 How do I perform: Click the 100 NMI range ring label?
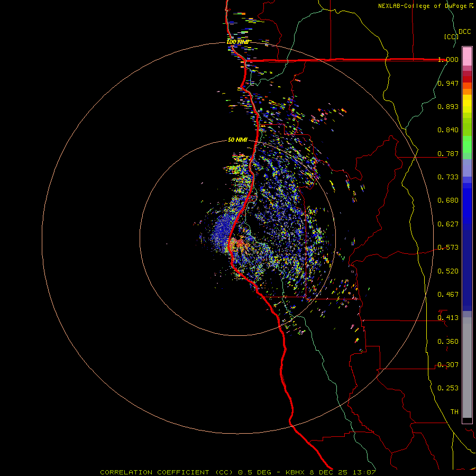coord(237,42)
